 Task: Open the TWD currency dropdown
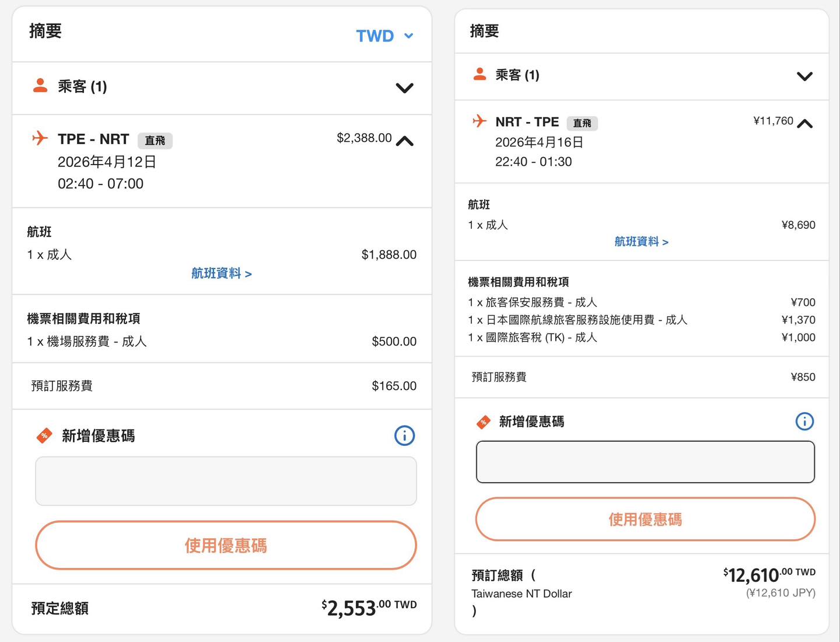click(x=384, y=36)
